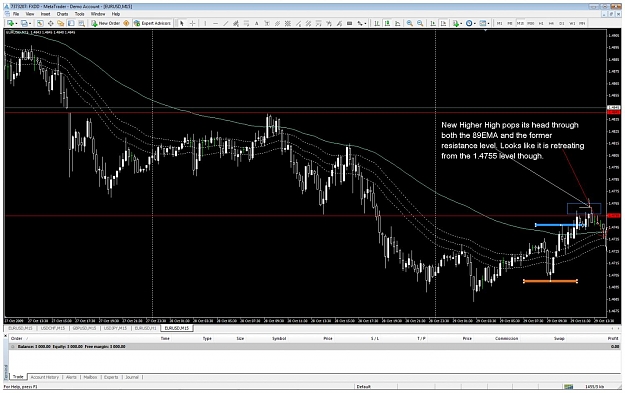Pick the Vertical Line drawing tool
The height and width of the screenshot is (393, 625).
tap(205, 23)
